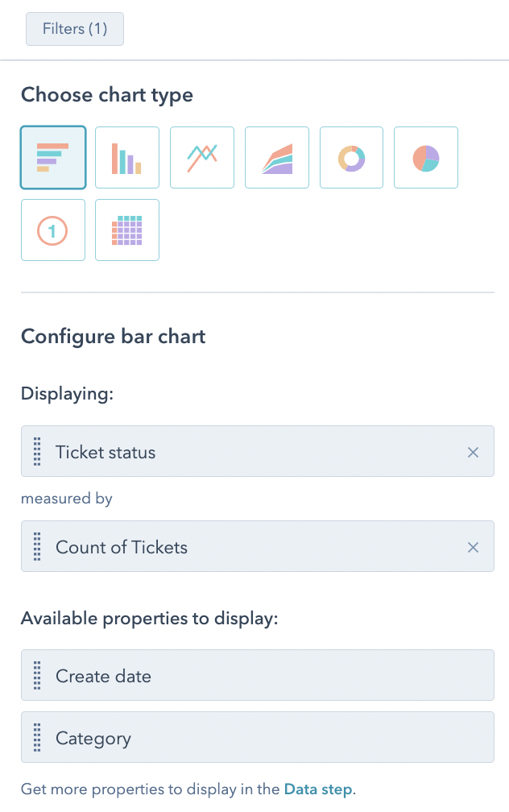Image resolution: width=509 pixels, height=812 pixels.
Task: Open the Filters (1) panel
Action: [74, 28]
